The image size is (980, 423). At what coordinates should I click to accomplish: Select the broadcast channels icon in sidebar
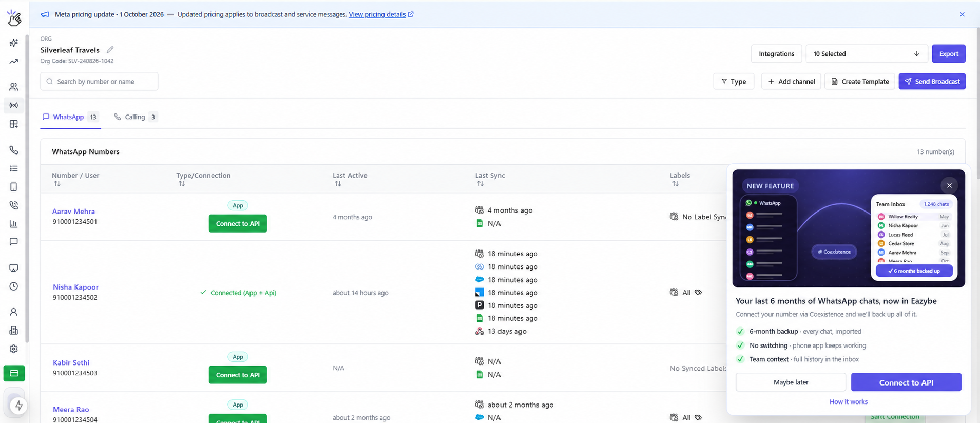pyautogui.click(x=14, y=105)
